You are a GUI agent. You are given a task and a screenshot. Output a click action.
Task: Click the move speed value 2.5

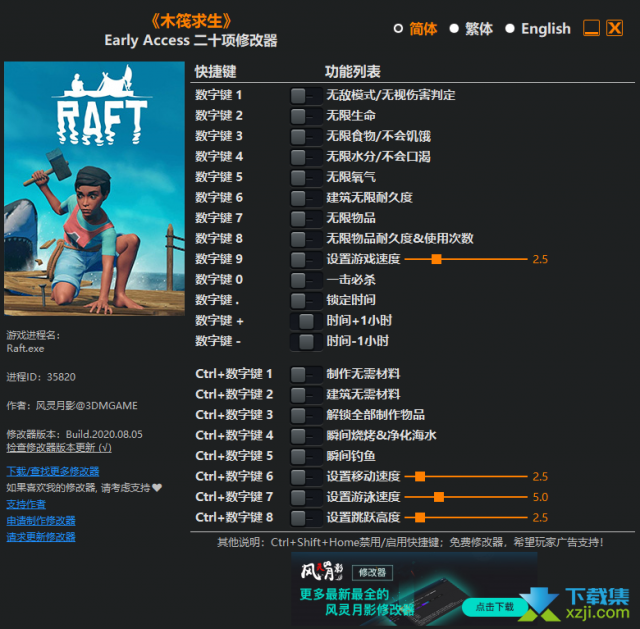click(x=540, y=477)
